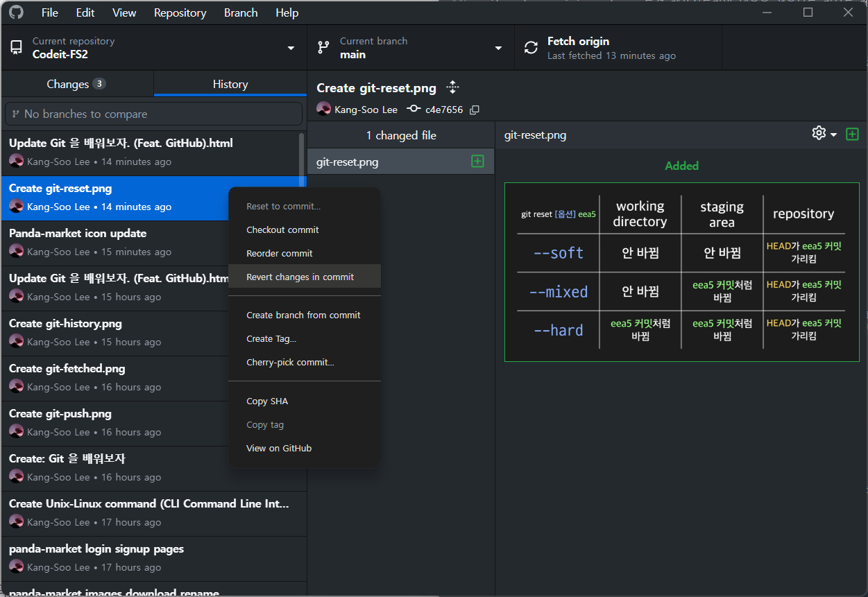Screen dimensions: 868x597
Task: Select the Create Unix-Linux command commit
Action: 153,513
